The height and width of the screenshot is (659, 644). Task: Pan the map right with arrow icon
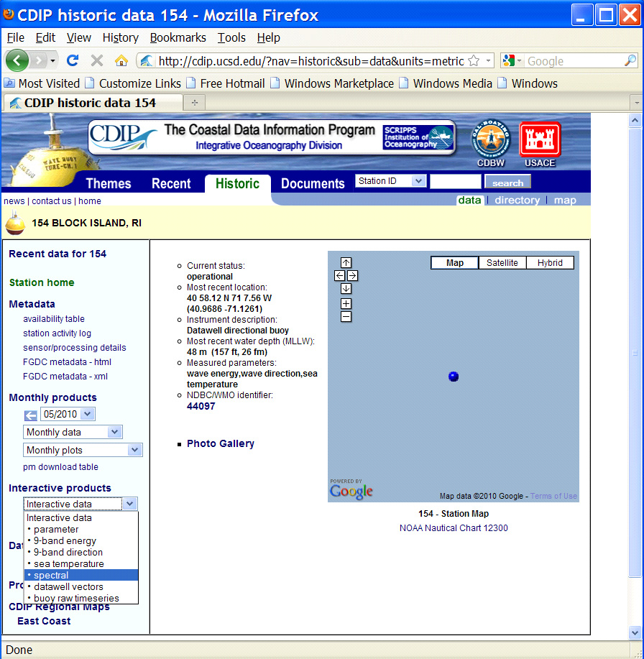pos(352,276)
